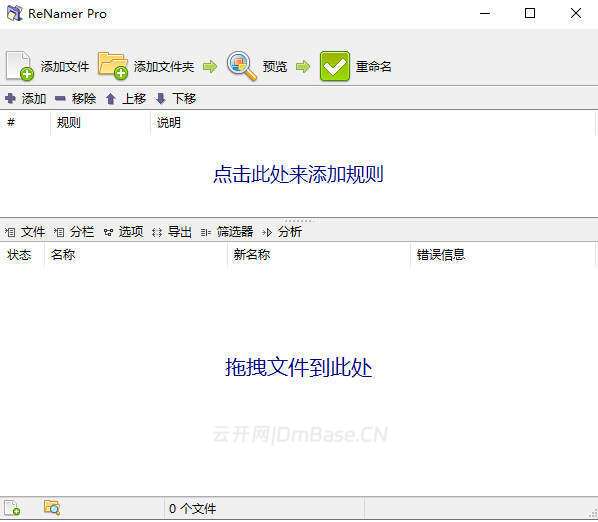Click the folder-search icon in the status bar
Screen dimensions: 598x522
tap(52, 508)
